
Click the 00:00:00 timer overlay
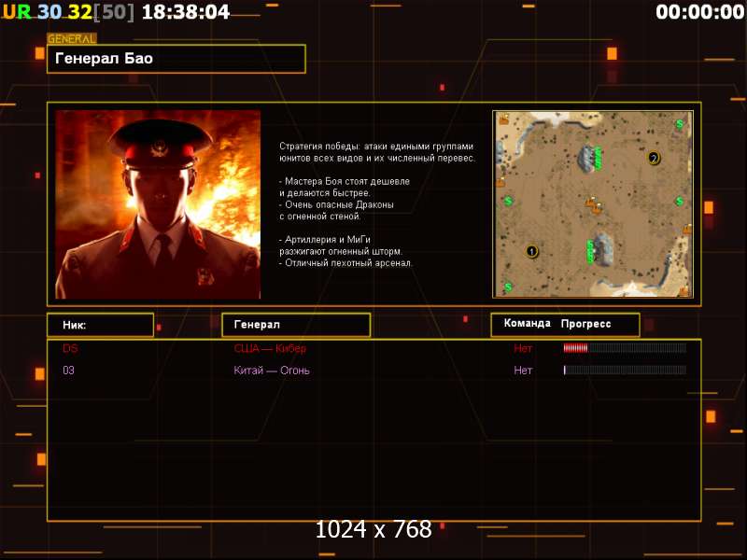click(699, 12)
